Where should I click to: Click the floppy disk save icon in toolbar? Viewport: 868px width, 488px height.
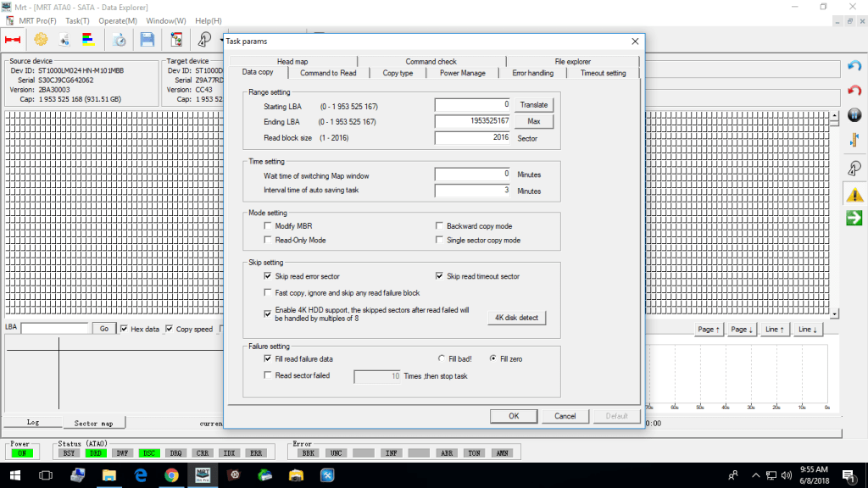(x=147, y=39)
